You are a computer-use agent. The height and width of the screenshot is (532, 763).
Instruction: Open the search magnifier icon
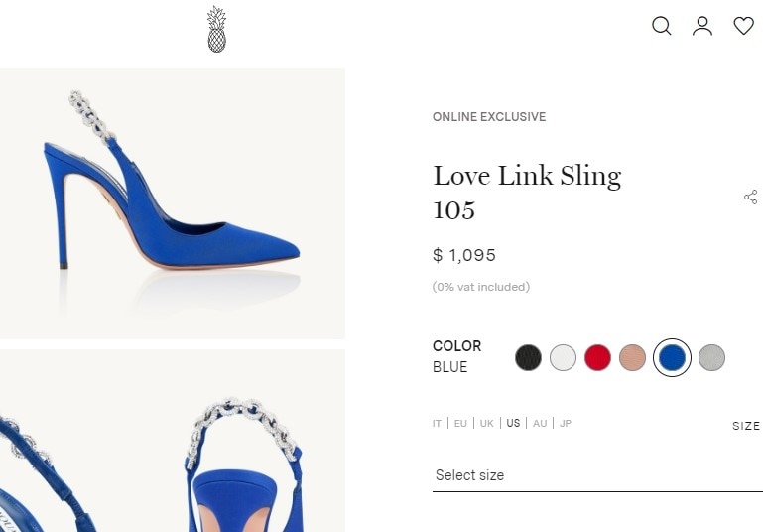[661, 26]
